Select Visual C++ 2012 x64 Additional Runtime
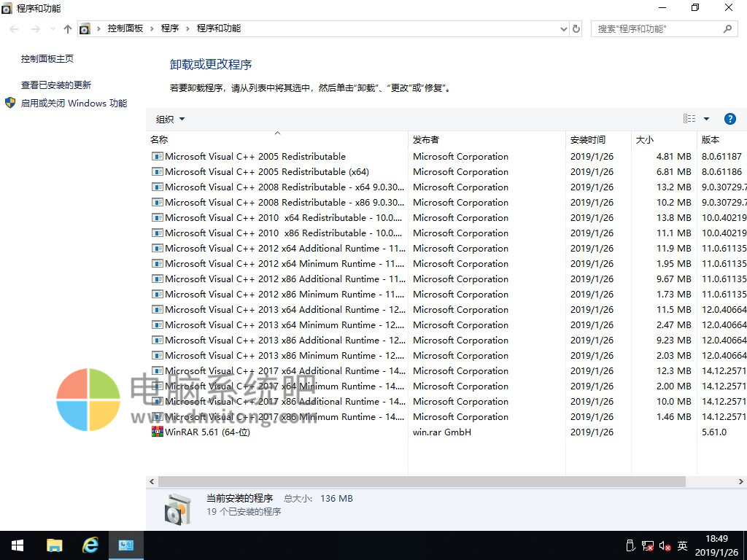 click(446, 248)
